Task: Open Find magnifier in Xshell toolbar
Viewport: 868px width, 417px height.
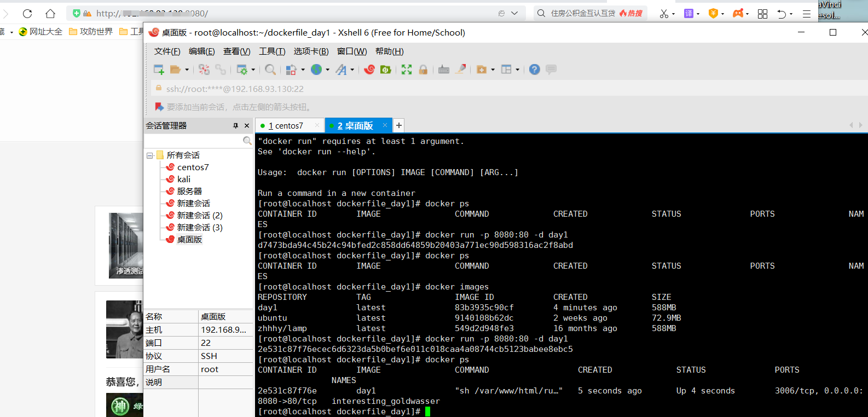Action: [270, 69]
